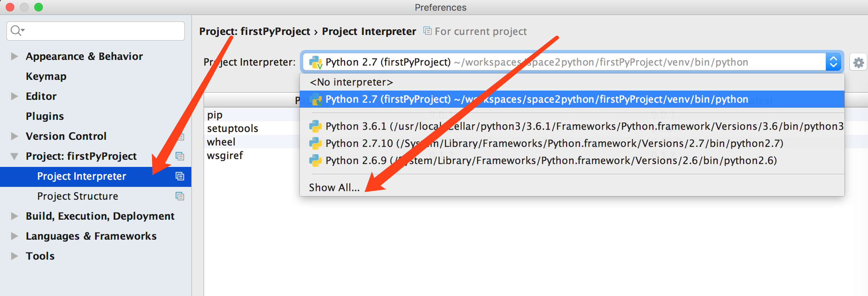The height and width of the screenshot is (296, 868).
Task: Select the wheel package row
Action: click(221, 142)
